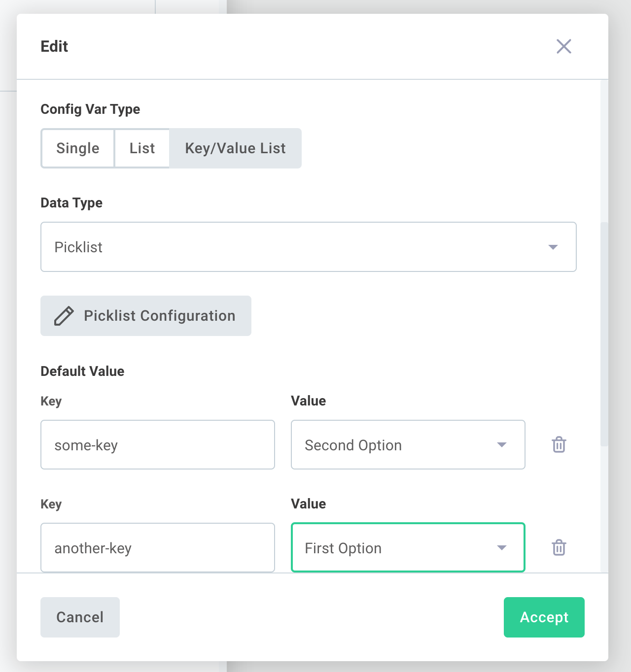Click the Edit dialog title
This screenshot has height=672, width=631.
pyautogui.click(x=54, y=46)
